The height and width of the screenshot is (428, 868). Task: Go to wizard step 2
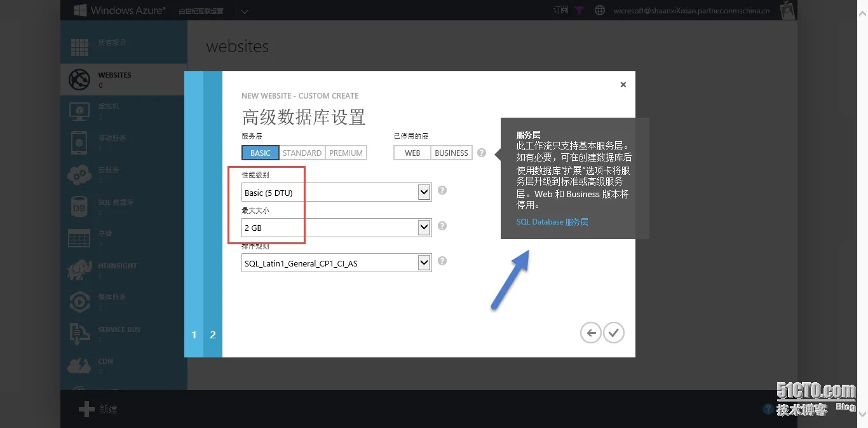coord(213,335)
